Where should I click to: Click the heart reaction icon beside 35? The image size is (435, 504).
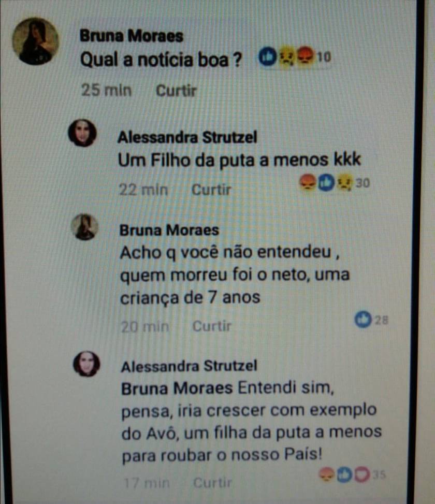pyautogui.click(x=362, y=475)
